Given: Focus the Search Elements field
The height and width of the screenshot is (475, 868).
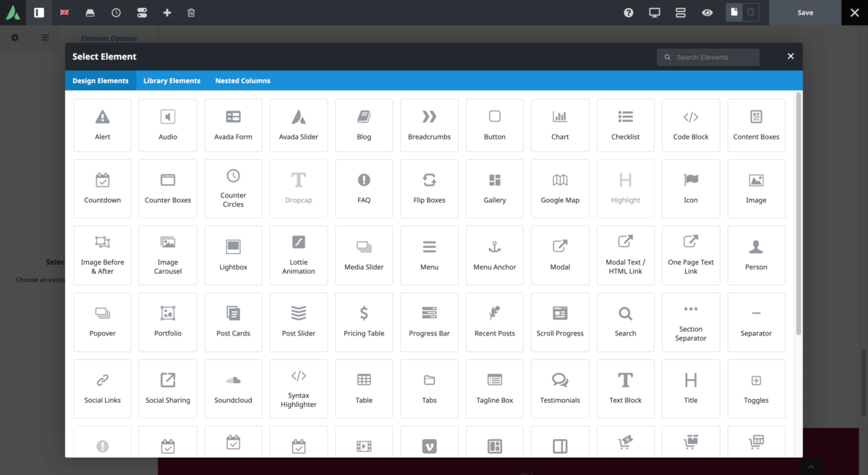Looking at the screenshot, I should point(708,57).
